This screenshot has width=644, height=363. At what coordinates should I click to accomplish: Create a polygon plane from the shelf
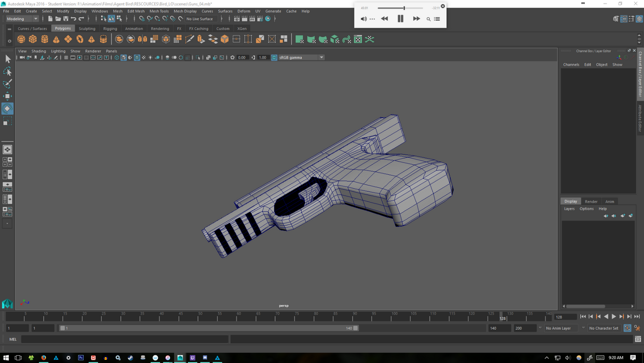click(x=68, y=40)
